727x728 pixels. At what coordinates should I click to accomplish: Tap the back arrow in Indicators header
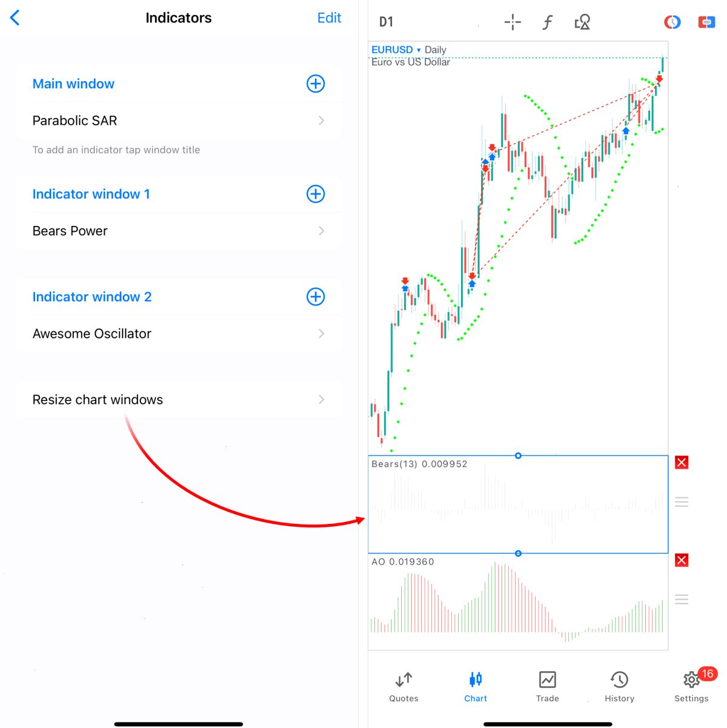pos(15,18)
